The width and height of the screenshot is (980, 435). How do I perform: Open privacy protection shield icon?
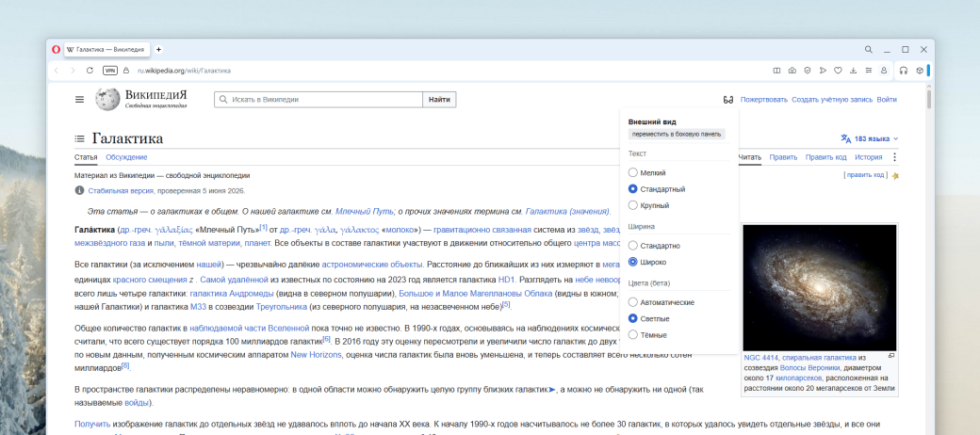(x=808, y=71)
